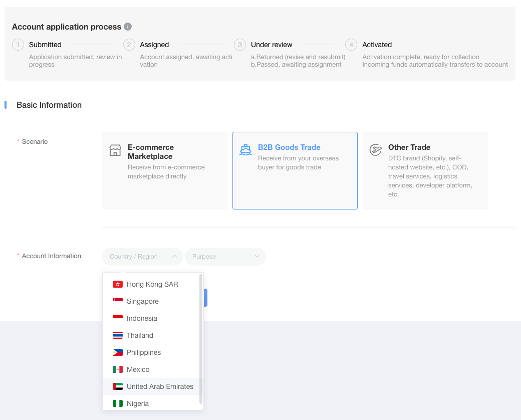The image size is (521, 420).
Task: Choose the Other Trade scenario card
Action: [x=425, y=170]
